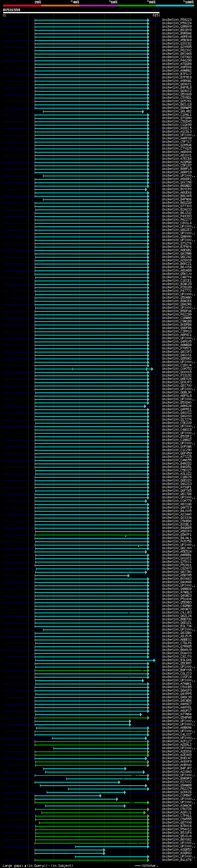This screenshot has height=868, width=197.
Task: Open hit UniRef100_P59223
Action: coord(177,20)
